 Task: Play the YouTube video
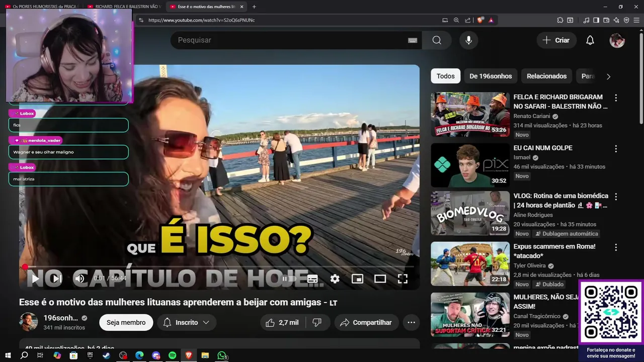[x=35, y=279]
